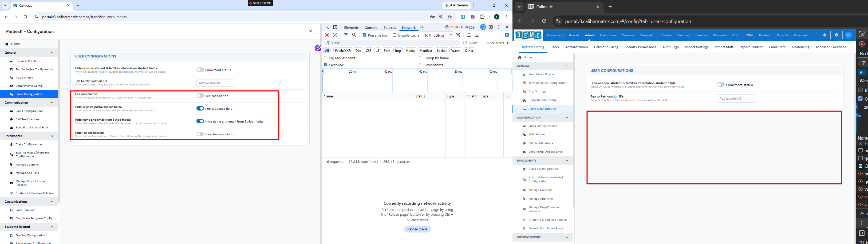Reload the franchise-enrollments browser page
The height and width of the screenshot is (244, 868).
click(x=25, y=17)
